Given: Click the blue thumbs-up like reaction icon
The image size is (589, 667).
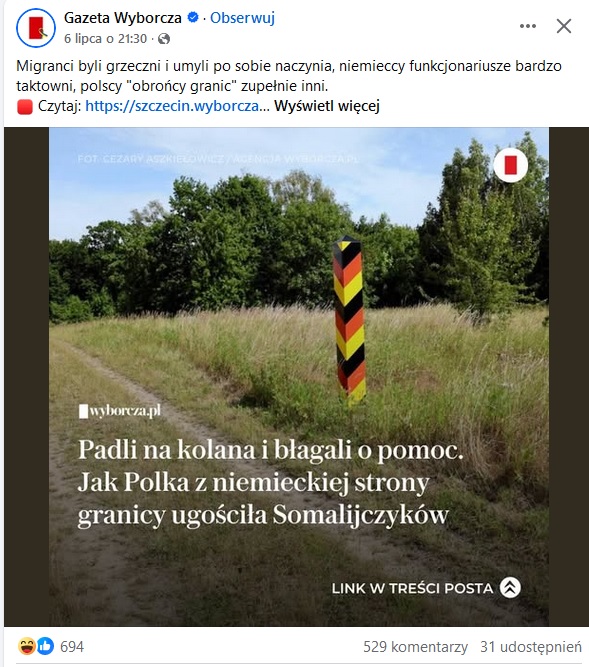Looking at the screenshot, I should click(46, 646).
